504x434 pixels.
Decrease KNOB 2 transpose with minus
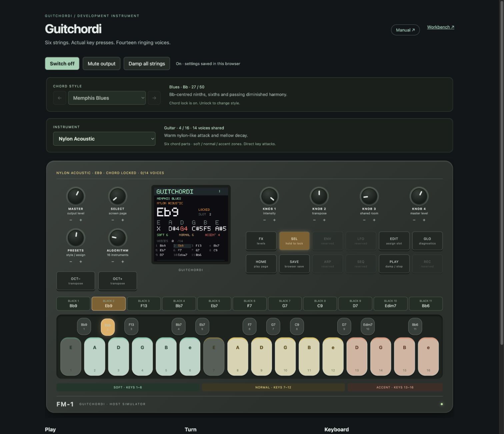[314, 220]
